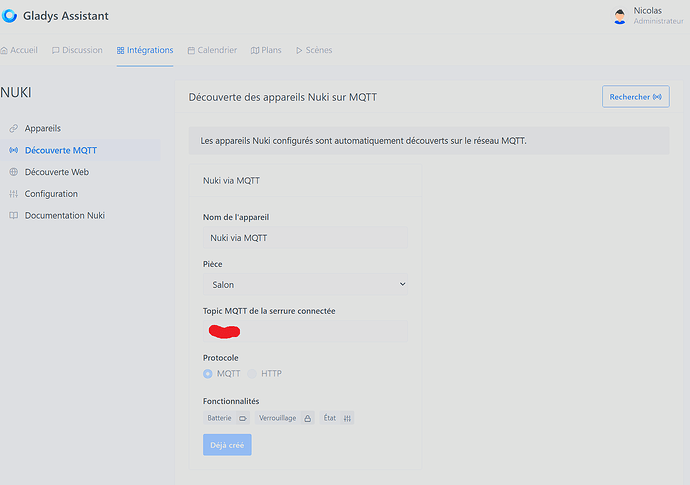This screenshot has width=690, height=485.
Task: Open Configuration in the Nuki sidebar
Action: 80,194
